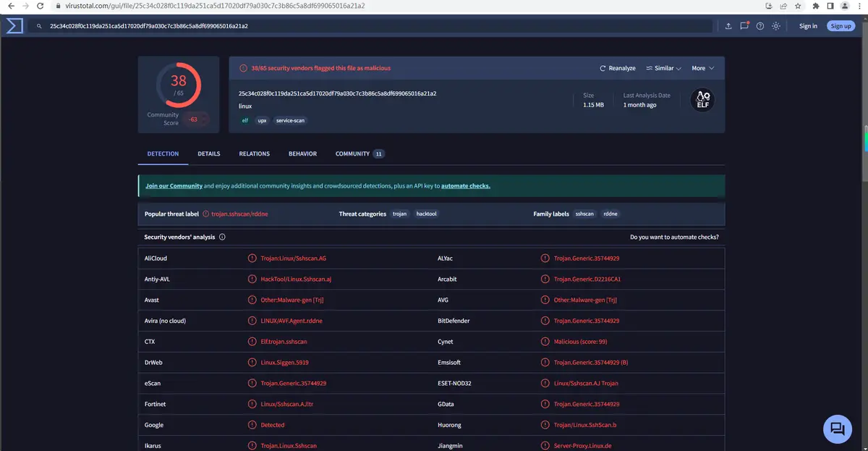Open the help question mark icon
The width and height of the screenshot is (868, 451).
(x=760, y=26)
